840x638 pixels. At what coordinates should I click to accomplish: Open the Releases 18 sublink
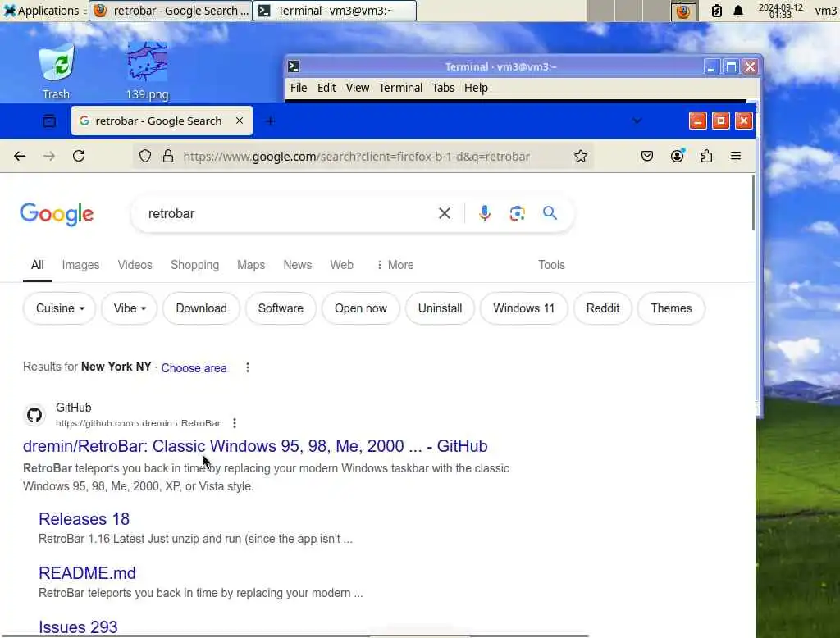coord(84,518)
